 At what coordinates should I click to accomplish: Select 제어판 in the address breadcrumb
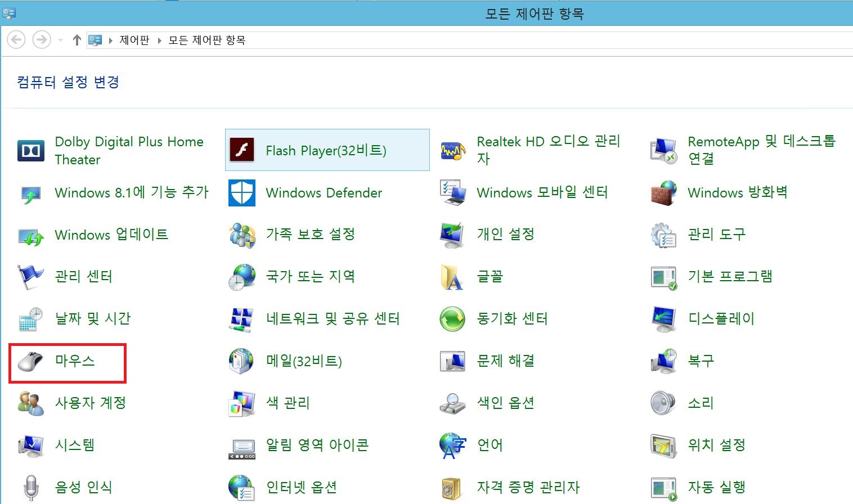(x=134, y=40)
